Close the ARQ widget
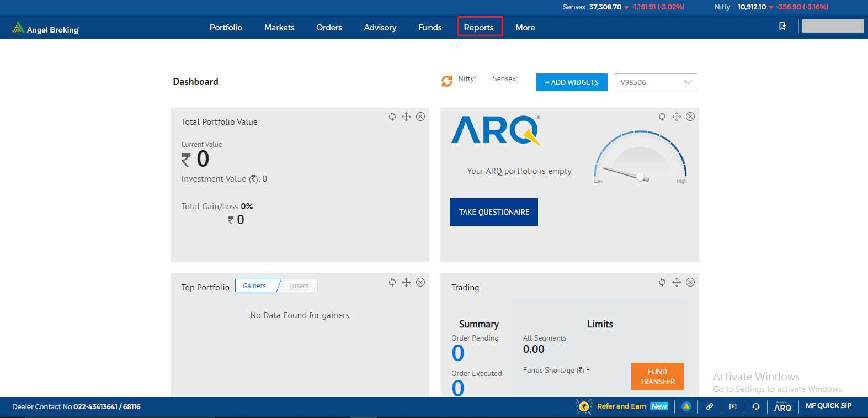 [x=690, y=117]
